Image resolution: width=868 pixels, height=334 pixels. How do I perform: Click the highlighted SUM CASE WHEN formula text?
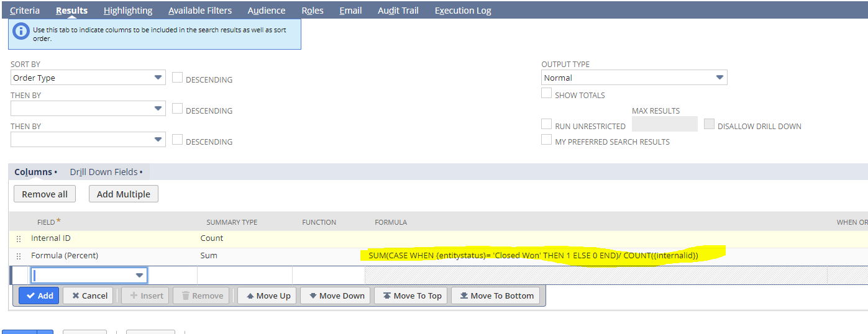coord(534,255)
